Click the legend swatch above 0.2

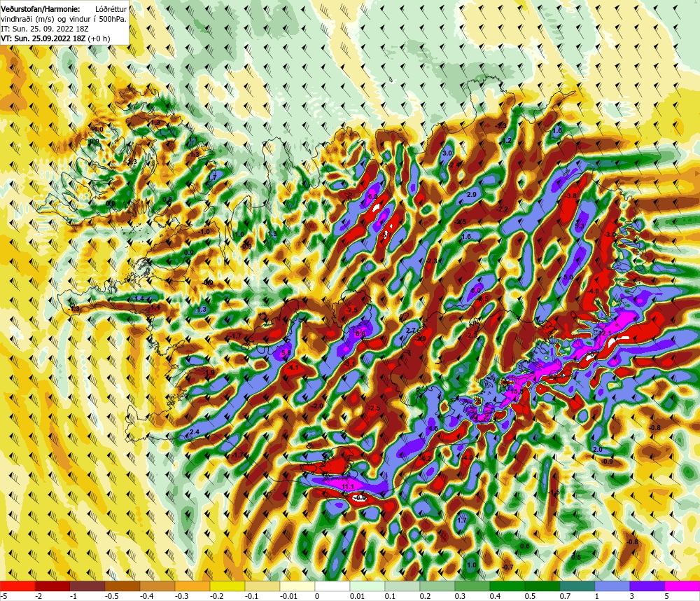tap(437, 586)
